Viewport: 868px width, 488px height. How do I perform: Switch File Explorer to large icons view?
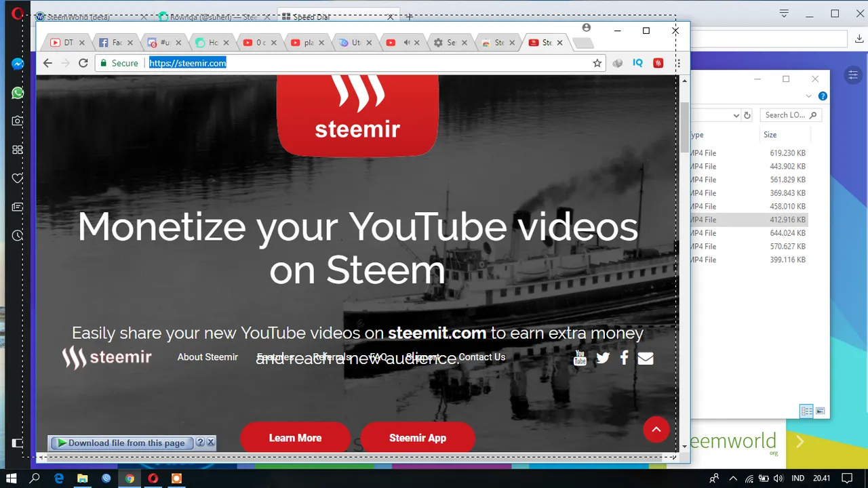point(820,411)
